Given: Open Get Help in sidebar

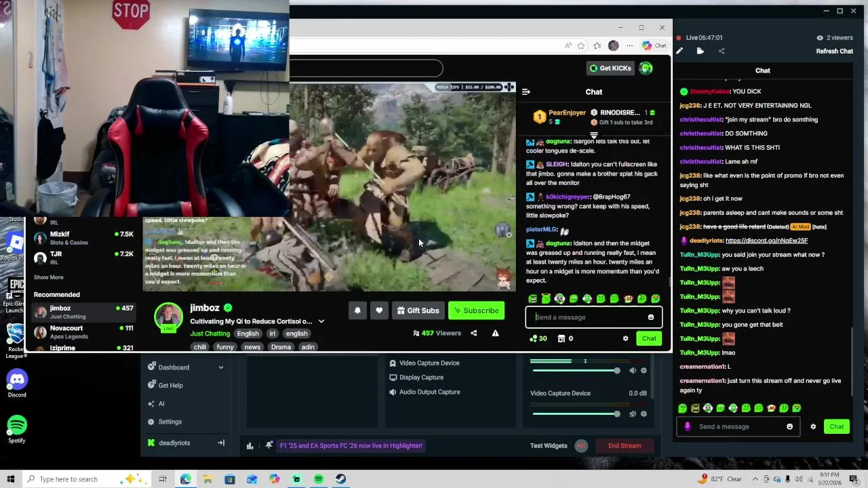Looking at the screenshot, I should tap(170, 386).
